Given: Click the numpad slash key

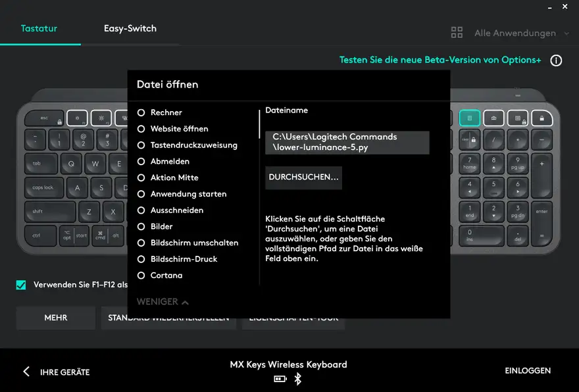Looking at the screenshot, I should click(493, 139).
